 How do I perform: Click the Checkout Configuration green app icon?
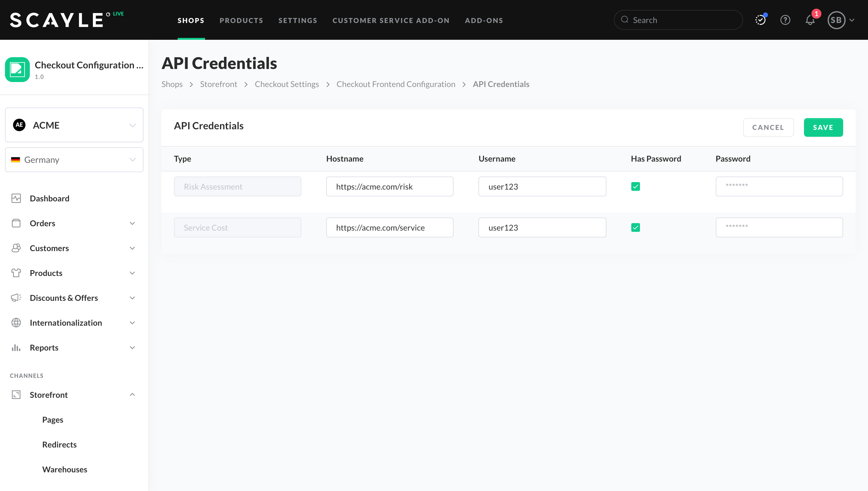(x=17, y=70)
